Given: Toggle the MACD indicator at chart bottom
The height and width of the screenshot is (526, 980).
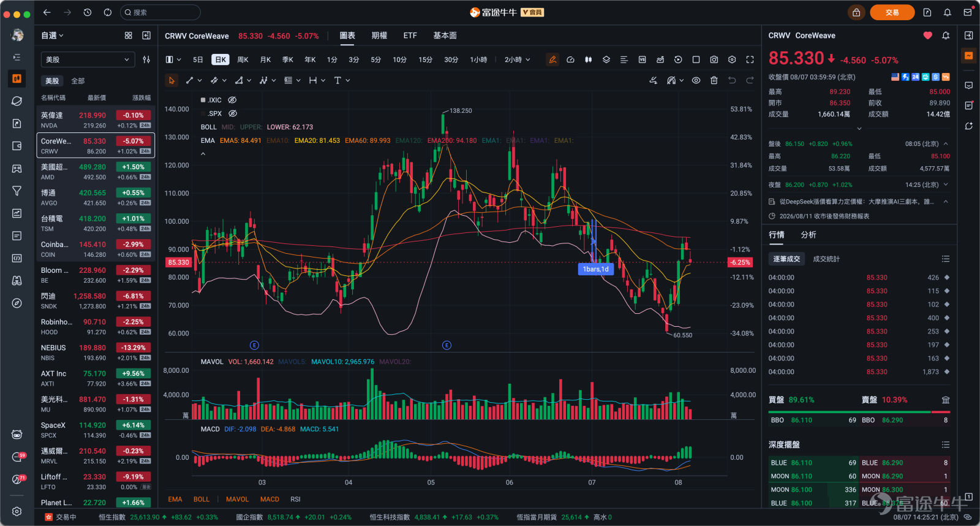Looking at the screenshot, I should pos(269,499).
